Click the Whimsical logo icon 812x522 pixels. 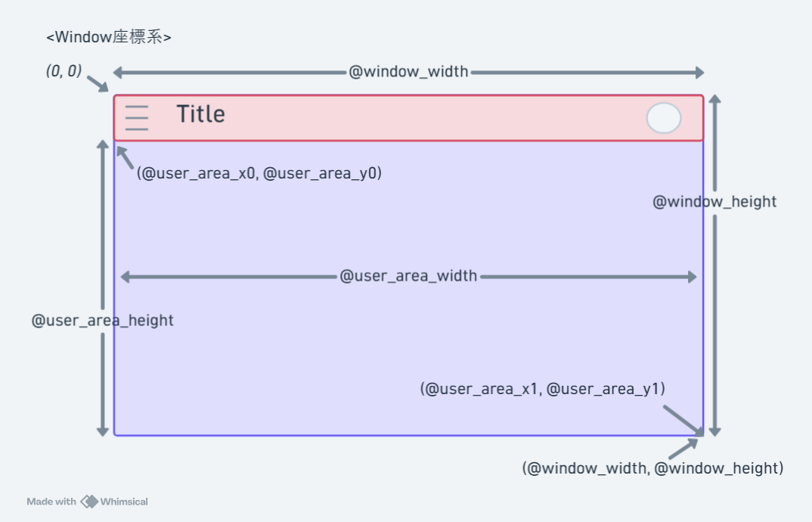click(89, 502)
